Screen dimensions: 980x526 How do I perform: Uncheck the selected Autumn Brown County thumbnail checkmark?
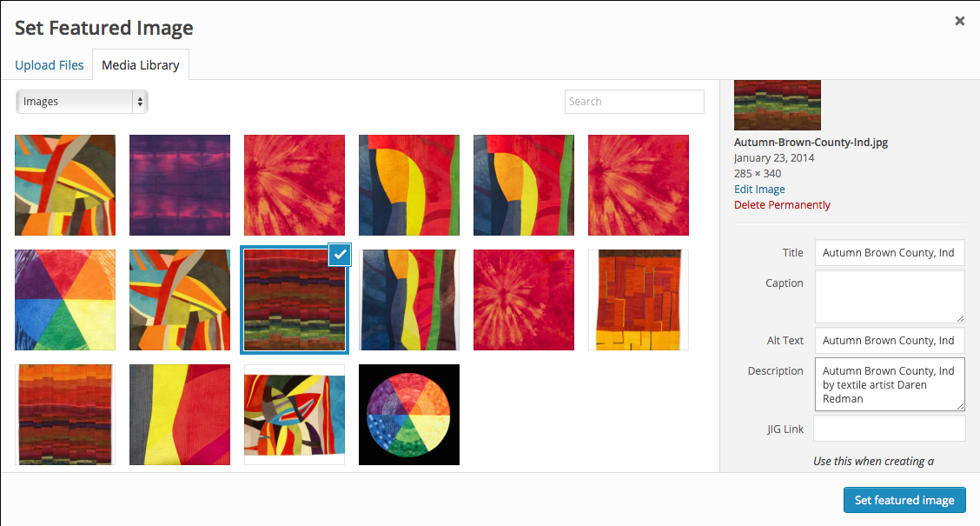coord(340,255)
